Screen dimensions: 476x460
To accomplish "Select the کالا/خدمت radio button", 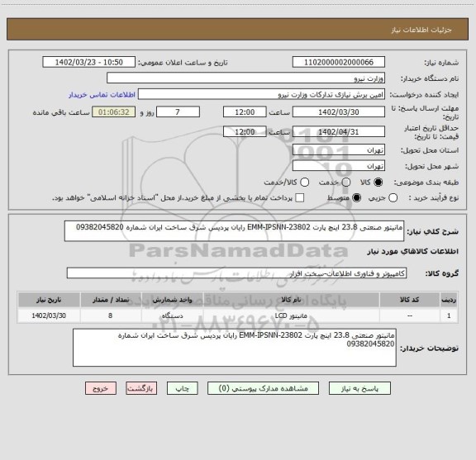I will point(304,183).
